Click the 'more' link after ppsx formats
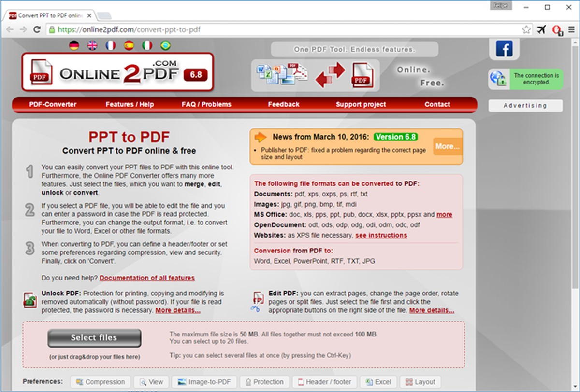Screen dimensions: 580x392 (445, 215)
